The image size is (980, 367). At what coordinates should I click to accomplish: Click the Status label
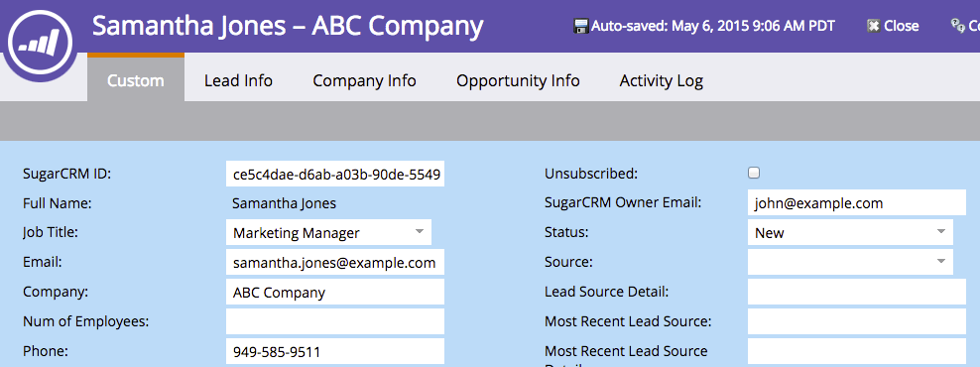click(567, 232)
